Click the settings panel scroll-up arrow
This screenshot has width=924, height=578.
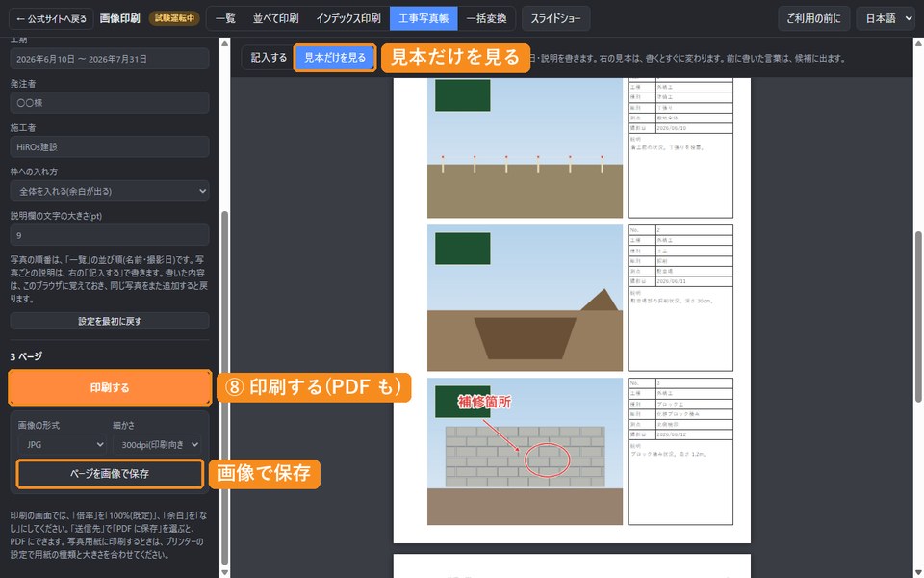(224, 43)
